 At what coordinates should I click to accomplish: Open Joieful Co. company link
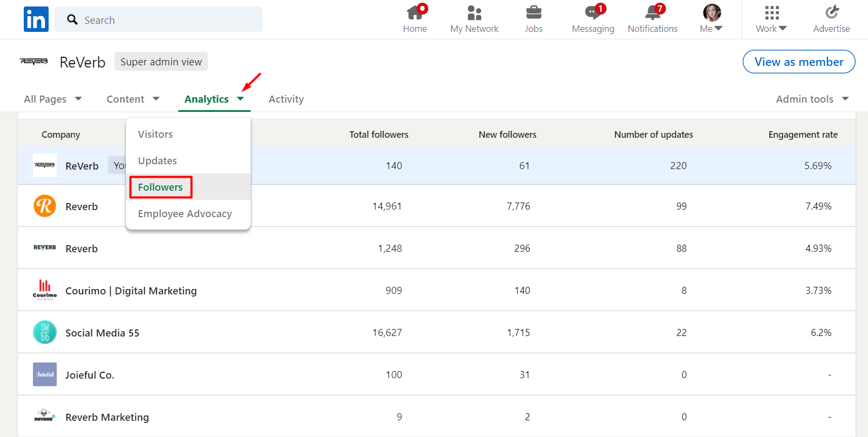[90, 375]
